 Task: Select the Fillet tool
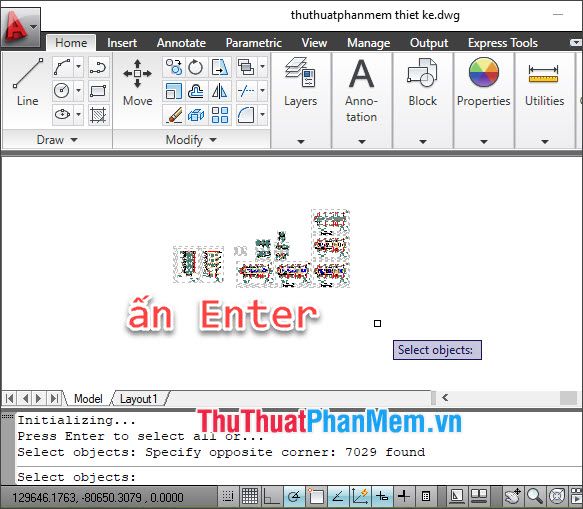[x=246, y=115]
